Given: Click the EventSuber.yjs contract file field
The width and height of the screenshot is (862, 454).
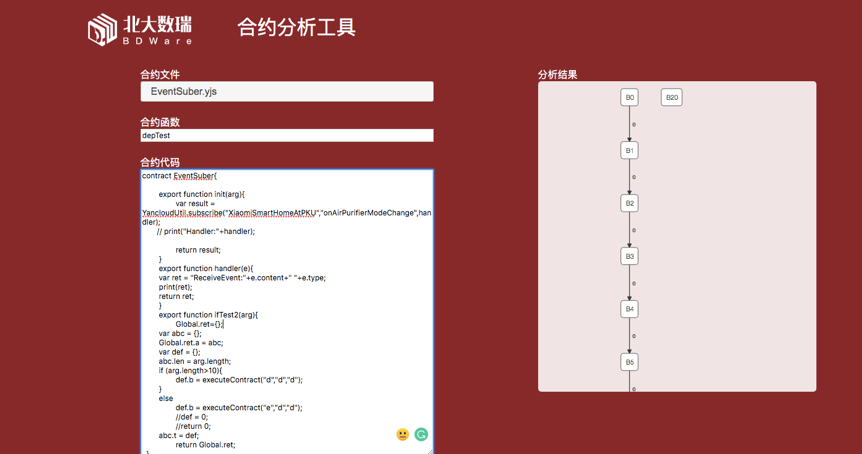Looking at the screenshot, I should coord(287,92).
